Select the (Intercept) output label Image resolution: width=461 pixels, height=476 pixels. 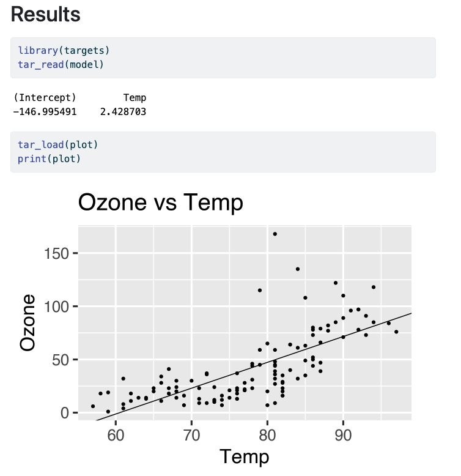45,98
